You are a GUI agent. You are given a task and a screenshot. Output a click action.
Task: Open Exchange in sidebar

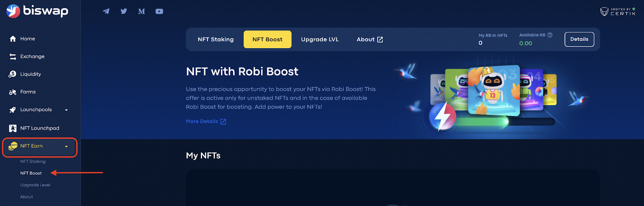coord(33,57)
